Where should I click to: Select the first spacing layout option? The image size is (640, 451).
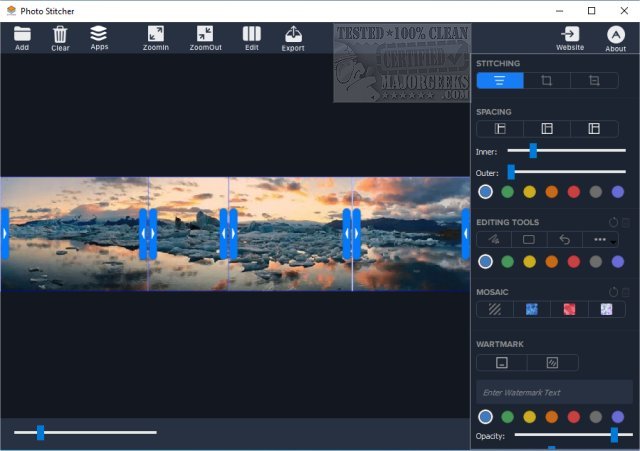pos(500,129)
